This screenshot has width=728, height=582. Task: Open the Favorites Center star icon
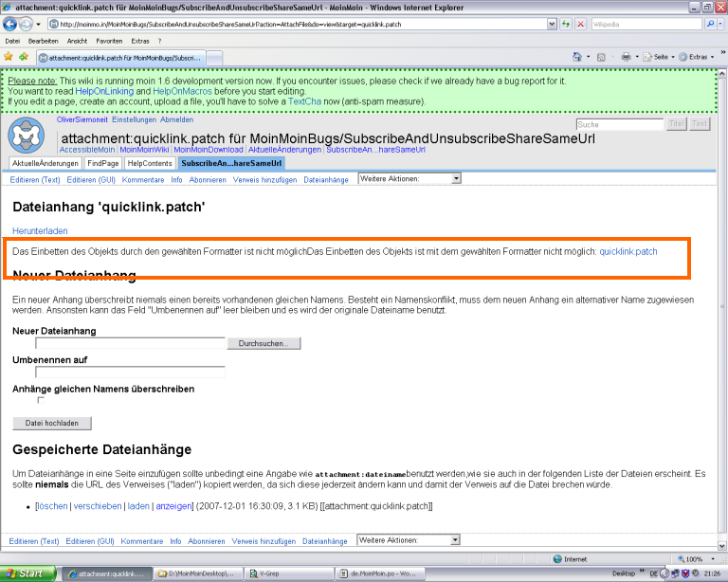pos(9,57)
